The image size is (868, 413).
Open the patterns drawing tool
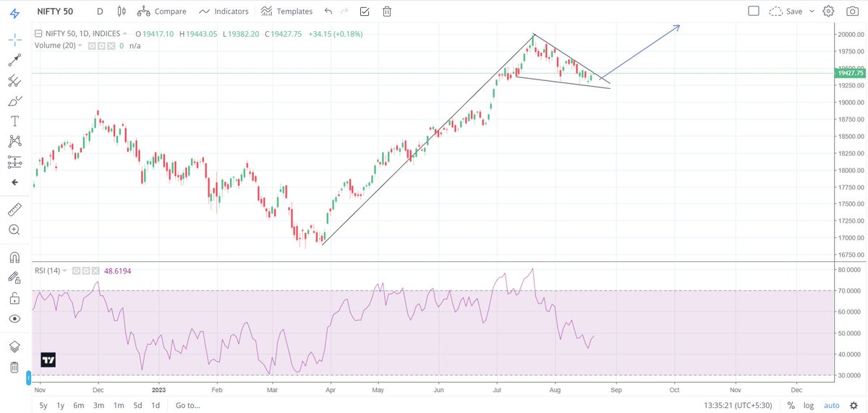[x=14, y=141]
